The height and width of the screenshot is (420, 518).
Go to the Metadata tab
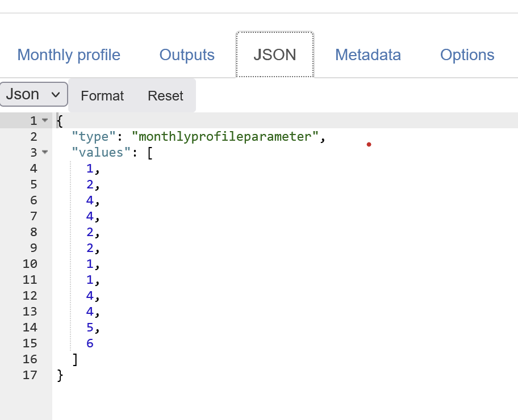click(x=368, y=55)
